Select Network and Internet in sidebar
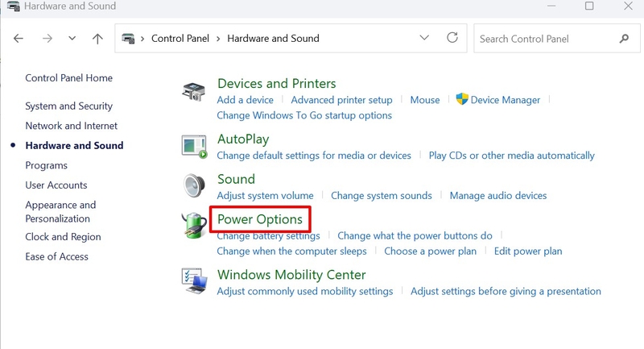Viewport: 644px width, 349px height. point(72,126)
